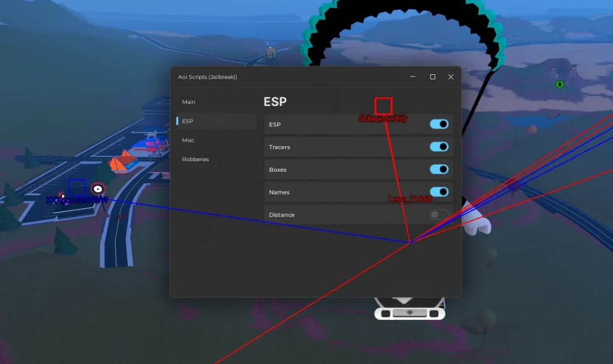Go to the Robberies tab
This screenshot has height=364, width=613.
[196, 159]
